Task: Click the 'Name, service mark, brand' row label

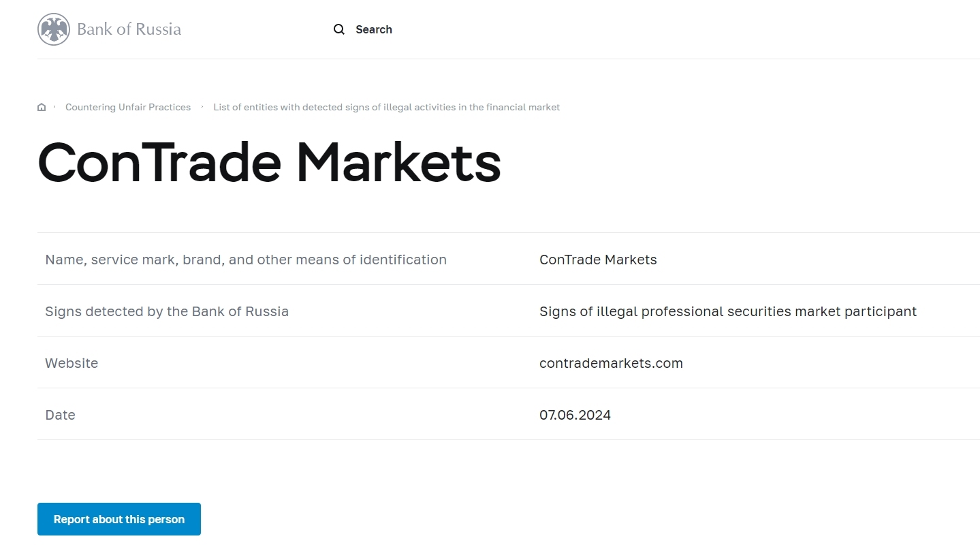Action: tap(246, 260)
